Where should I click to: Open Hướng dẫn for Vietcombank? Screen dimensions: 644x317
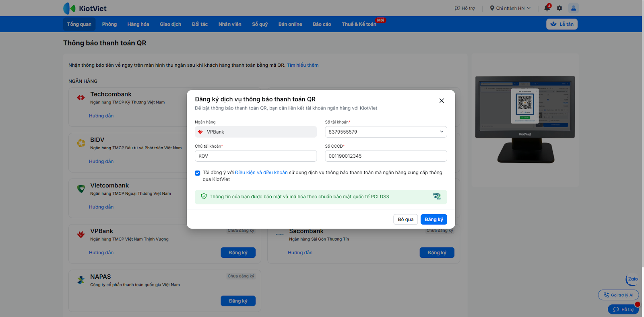pyautogui.click(x=101, y=207)
